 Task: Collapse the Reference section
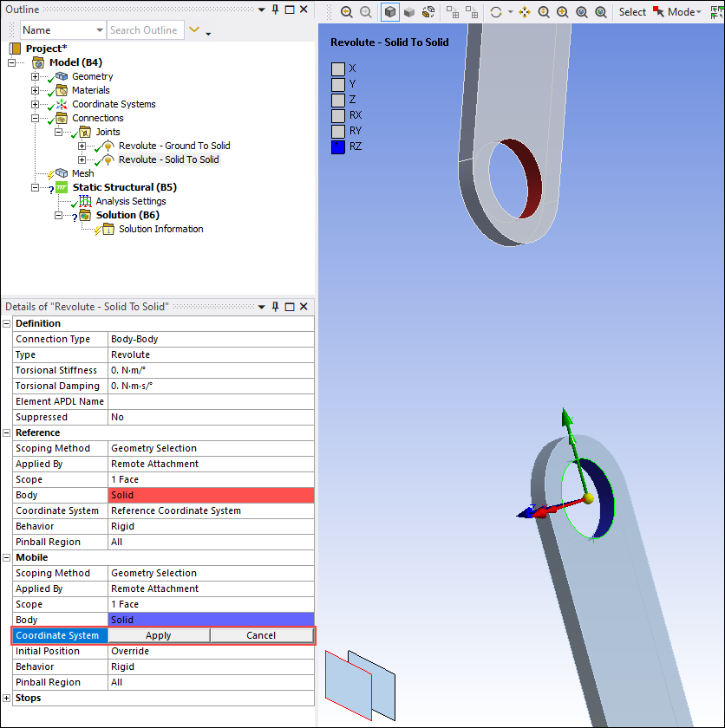tap(6, 432)
